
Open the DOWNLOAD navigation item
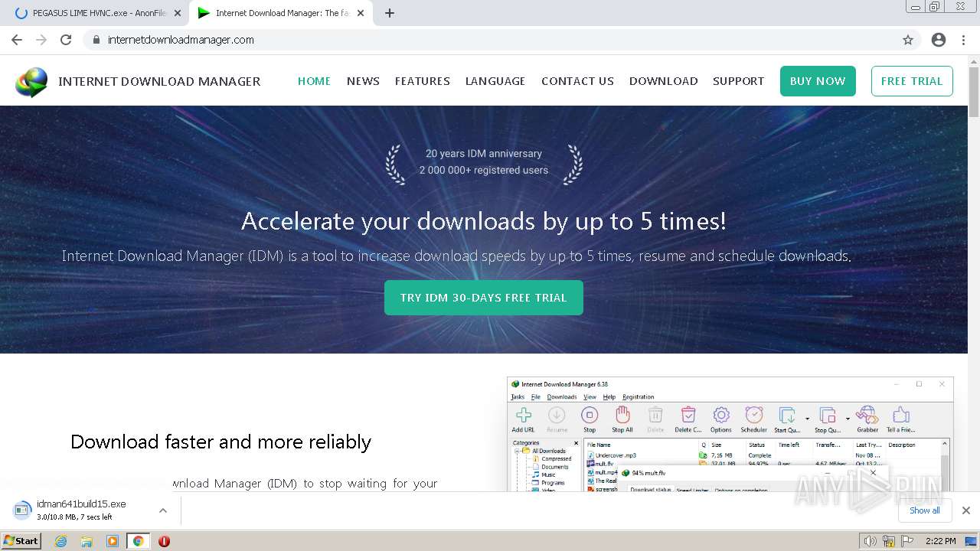coord(663,81)
